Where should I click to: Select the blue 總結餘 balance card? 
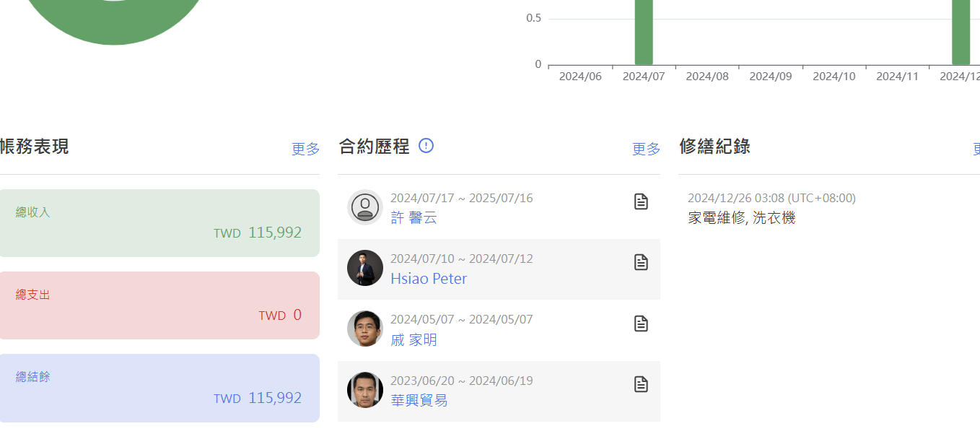(159, 388)
